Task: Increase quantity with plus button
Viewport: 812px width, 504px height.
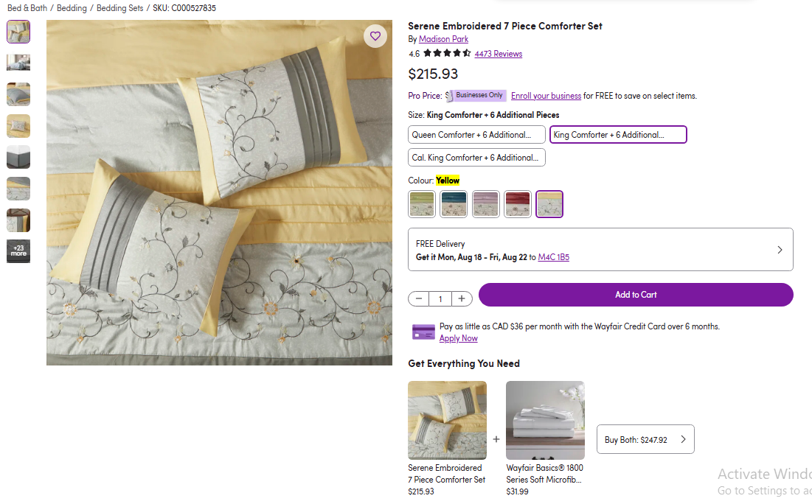Action: pyautogui.click(x=462, y=298)
